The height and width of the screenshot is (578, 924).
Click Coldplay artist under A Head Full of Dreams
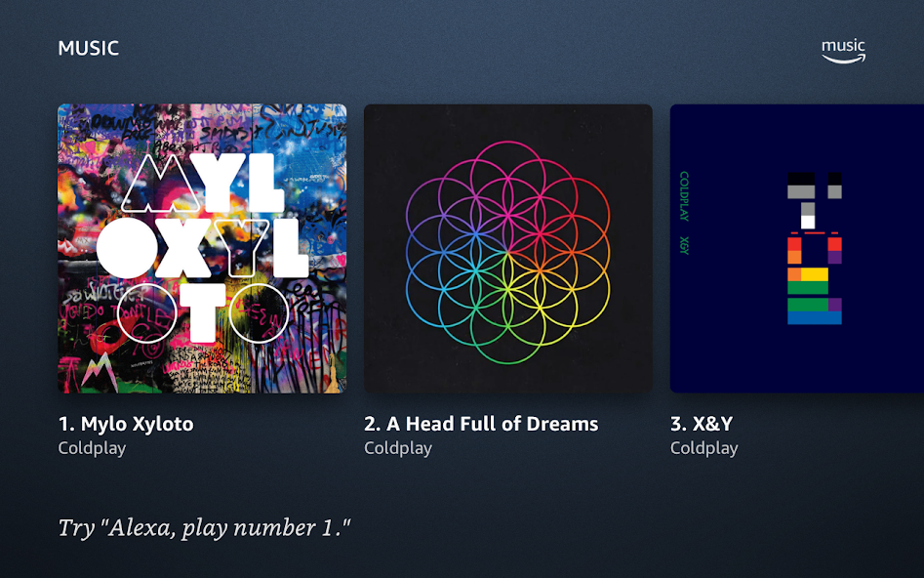click(x=398, y=448)
